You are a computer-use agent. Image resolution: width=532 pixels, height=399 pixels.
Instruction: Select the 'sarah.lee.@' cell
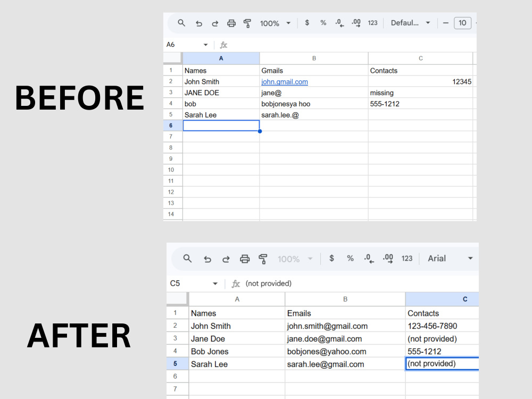[x=314, y=115]
